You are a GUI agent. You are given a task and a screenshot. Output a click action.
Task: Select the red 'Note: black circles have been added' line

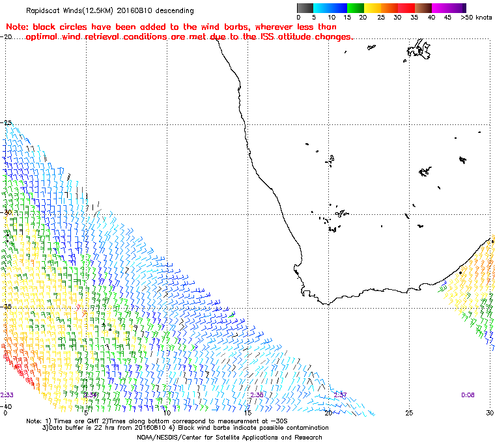pyautogui.click(x=171, y=27)
